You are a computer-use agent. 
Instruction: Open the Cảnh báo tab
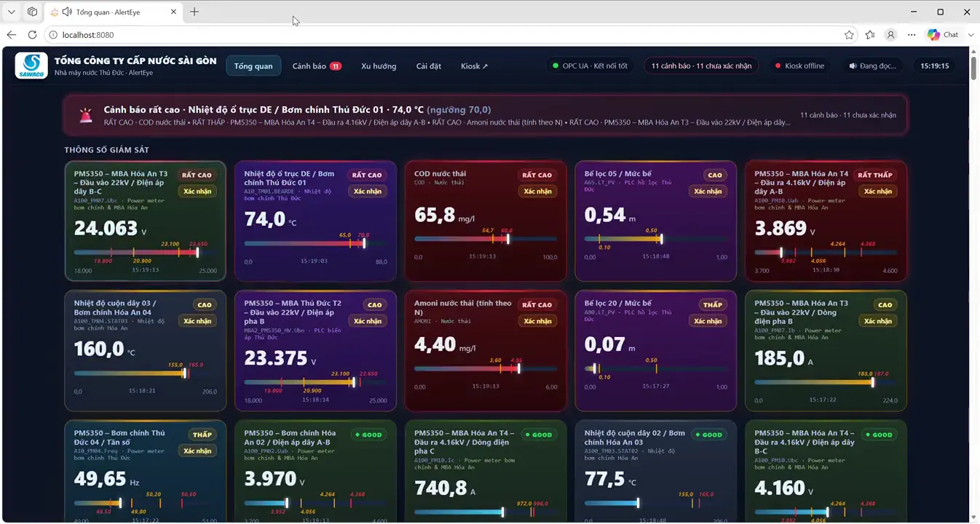(x=317, y=66)
